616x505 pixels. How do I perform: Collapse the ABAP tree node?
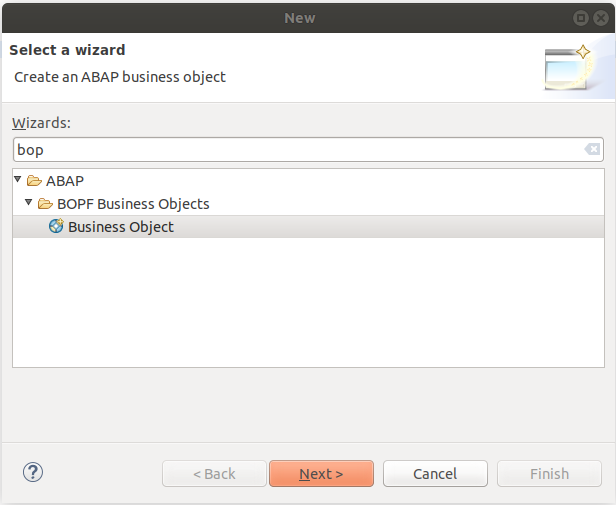click(x=18, y=180)
